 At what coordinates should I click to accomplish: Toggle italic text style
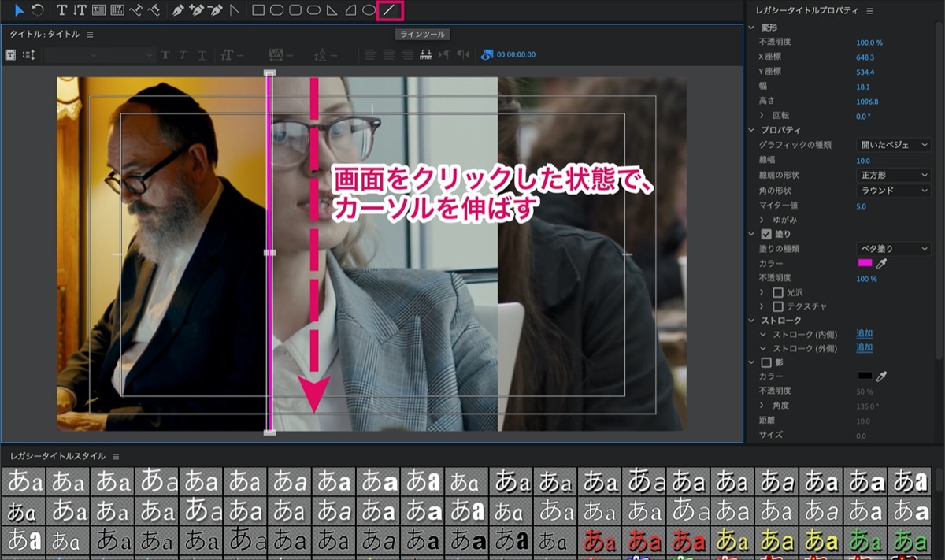pyautogui.click(x=183, y=54)
